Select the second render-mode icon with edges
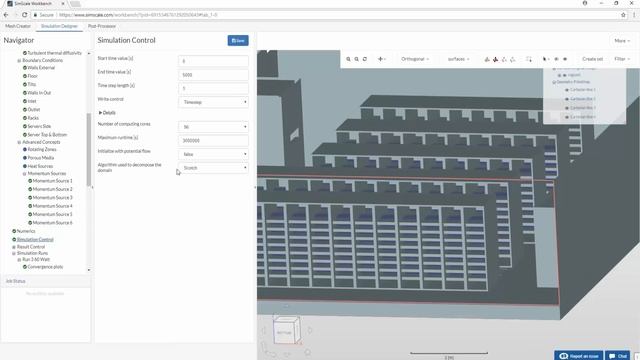 coord(496,59)
